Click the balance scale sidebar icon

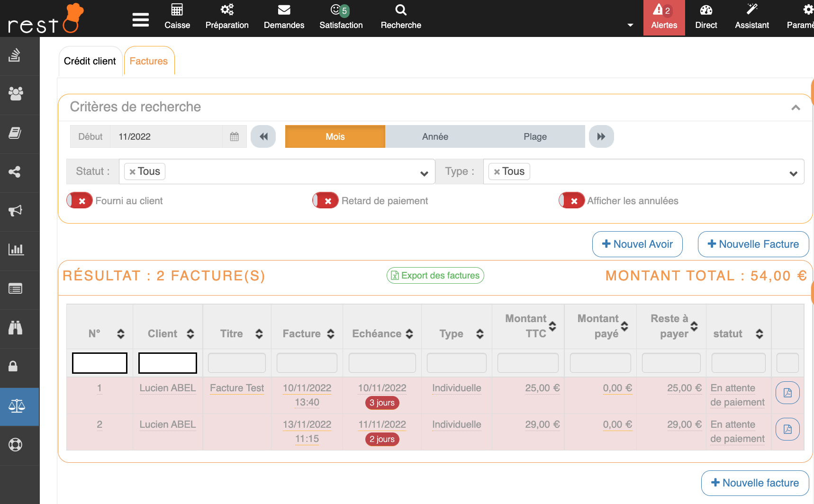(17, 406)
